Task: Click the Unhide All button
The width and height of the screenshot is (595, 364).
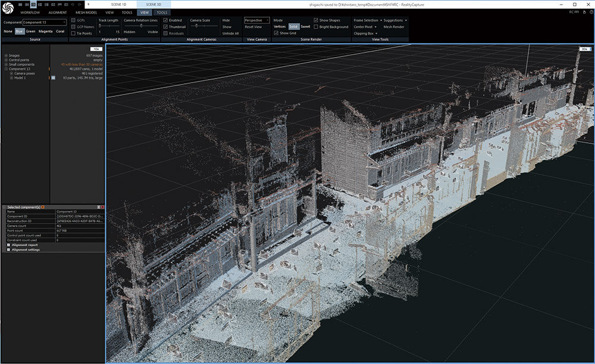Action: (231, 33)
